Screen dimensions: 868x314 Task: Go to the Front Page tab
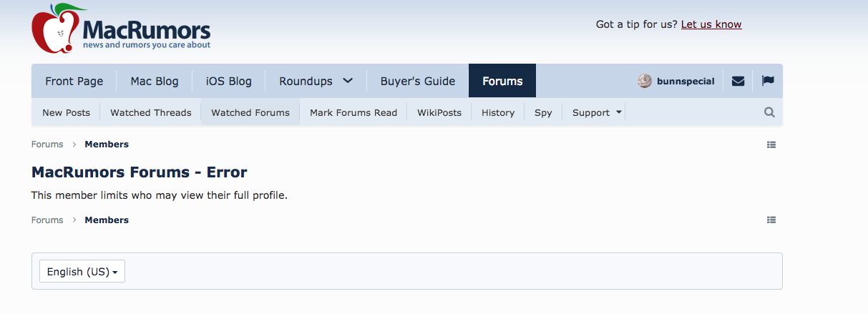(x=74, y=81)
